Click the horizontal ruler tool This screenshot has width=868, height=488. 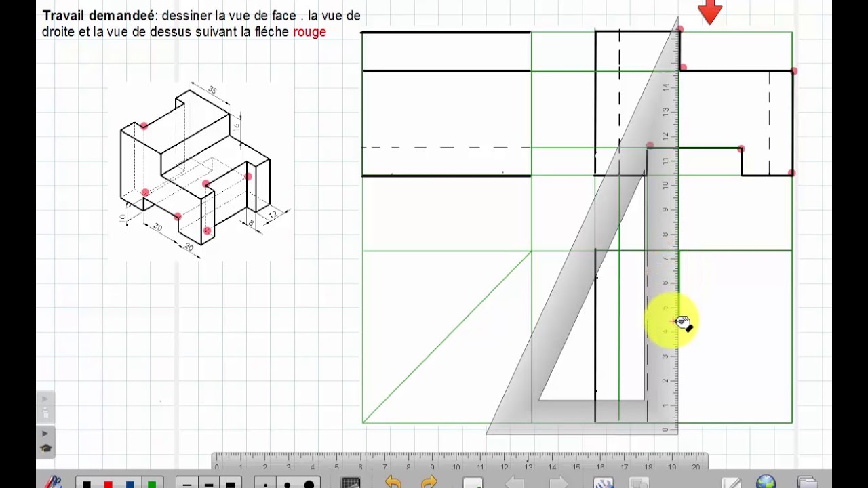460,462
